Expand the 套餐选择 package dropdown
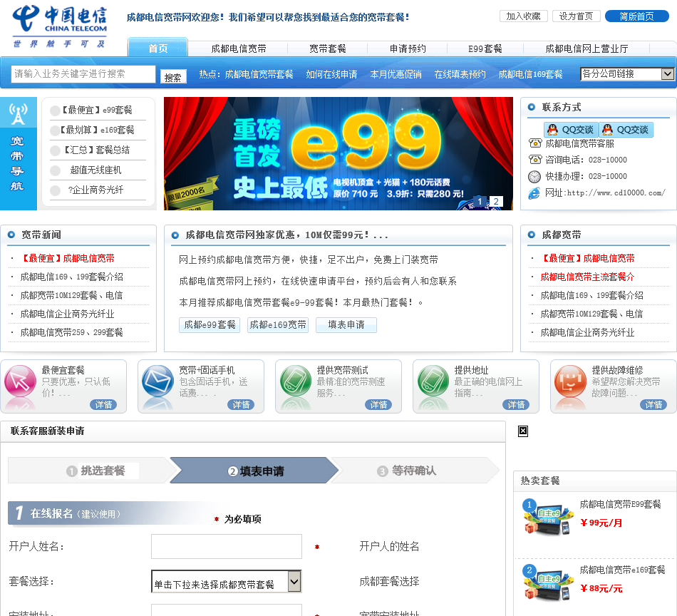Screen dimensions: 677x616 pyautogui.click(x=226, y=582)
